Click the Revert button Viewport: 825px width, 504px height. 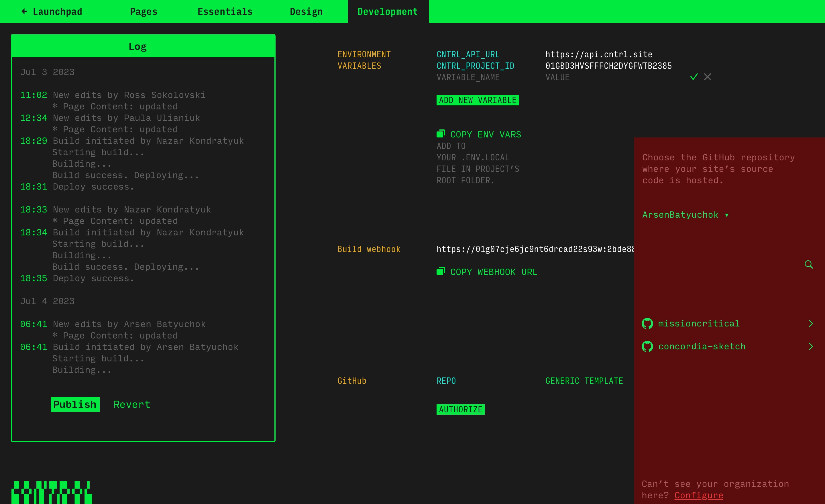pyautogui.click(x=132, y=404)
